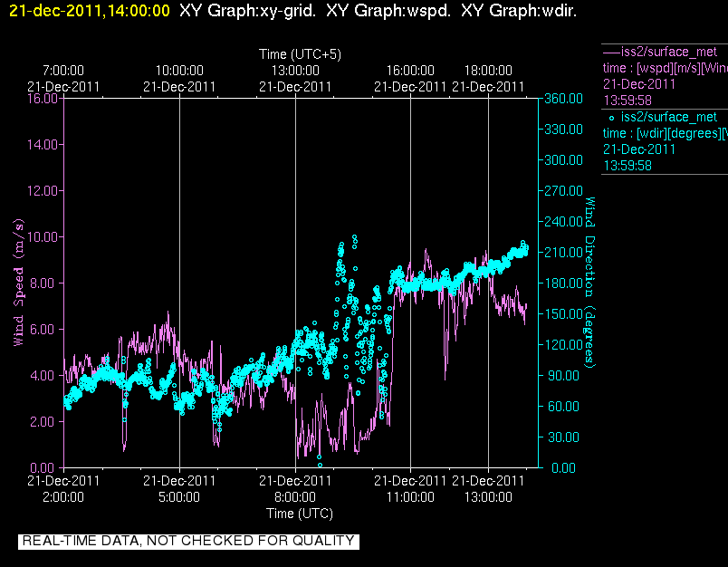The height and width of the screenshot is (567, 728).
Task: Click the 16.00 wind speed tick label
Action: tap(43, 99)
